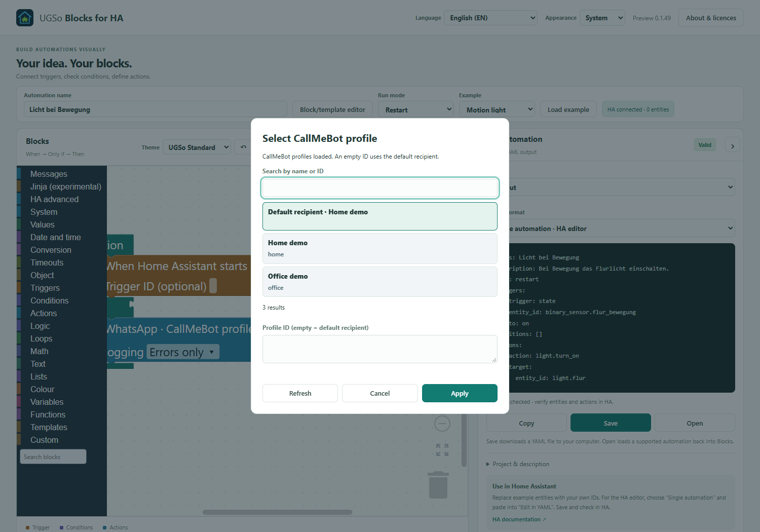Click the workspace trash can icon
760x532 pixels.
click(x=438, y=485)
